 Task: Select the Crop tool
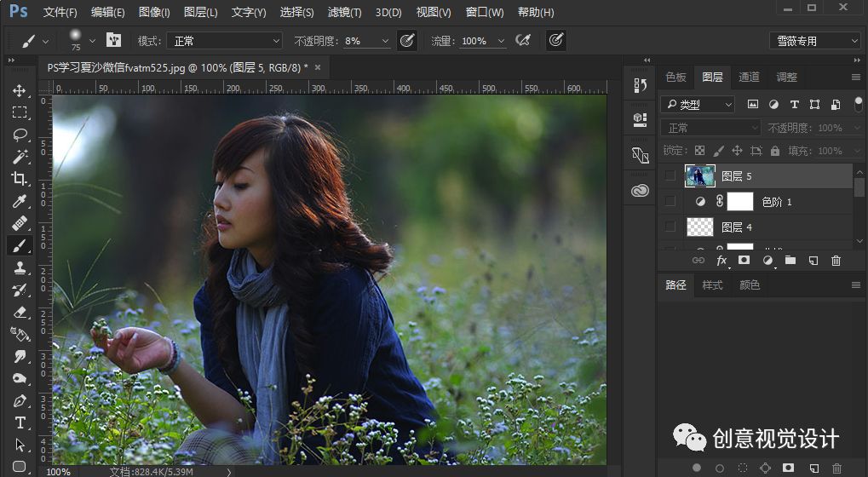point(20,179)
